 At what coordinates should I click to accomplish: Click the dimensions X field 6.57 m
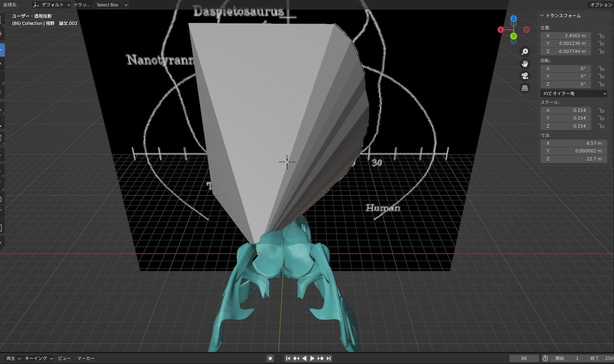click(x=573, y=143)
